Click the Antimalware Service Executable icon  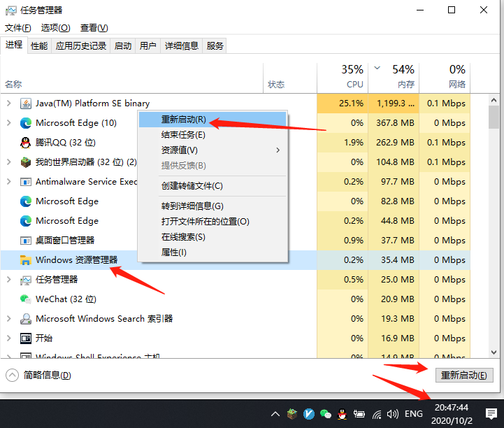[26, 182]
